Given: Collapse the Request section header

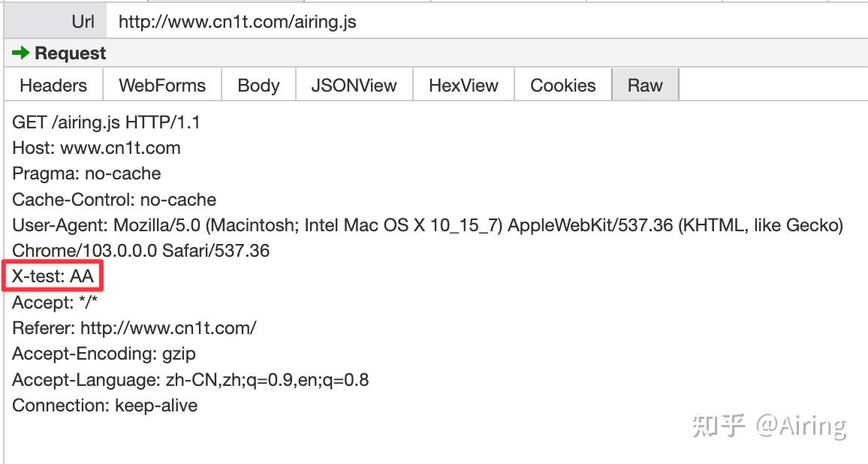Looking at the screenshot, I should [71, 53].
